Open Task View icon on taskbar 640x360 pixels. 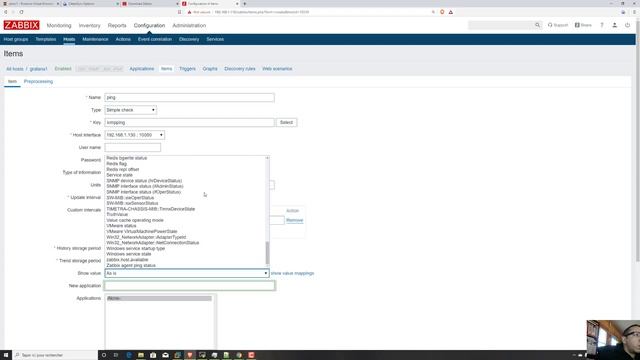click(116, 355)
